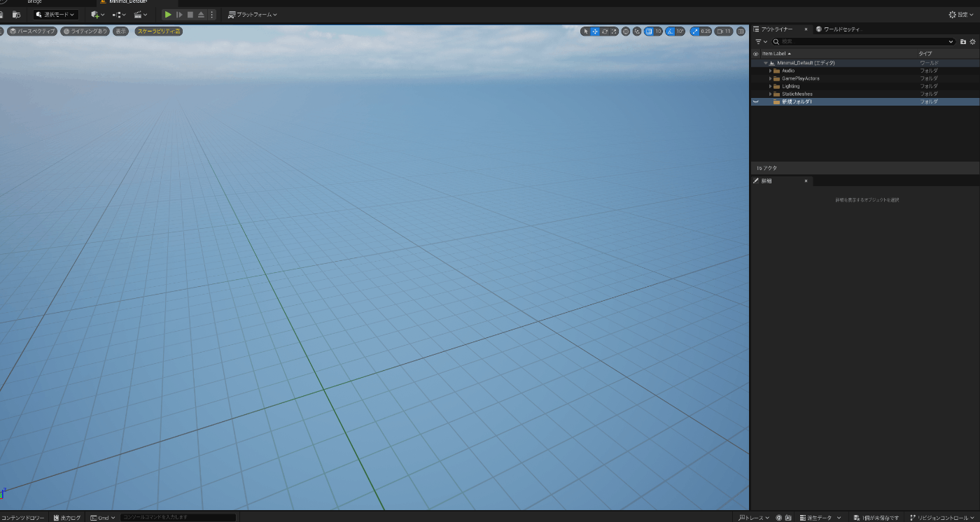The width and height of the screenshot is (980, 522).
Task: Open the 選択モード mode dropdown
Action: (x=56, y=14)
